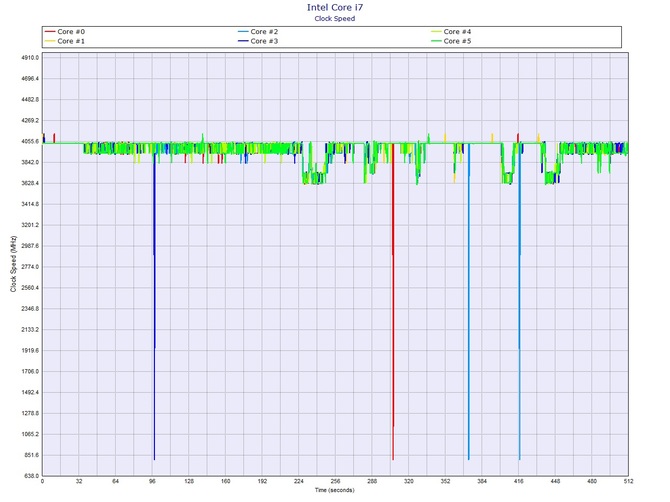This screenshot has height=502, width=670.
Task: Click the green Core #5 legend line
Action: pos(436,41)
